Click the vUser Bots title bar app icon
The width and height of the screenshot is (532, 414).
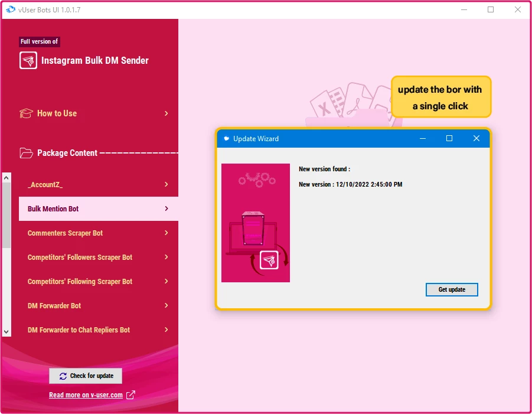pos(11,9)
